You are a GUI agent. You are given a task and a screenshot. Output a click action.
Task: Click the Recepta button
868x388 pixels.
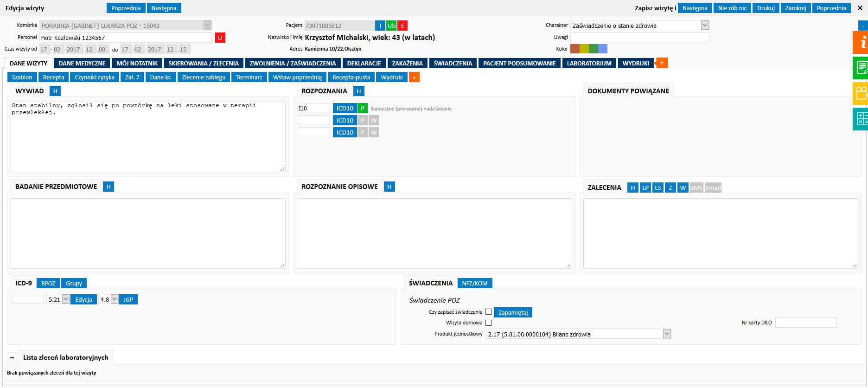[53, 78]
